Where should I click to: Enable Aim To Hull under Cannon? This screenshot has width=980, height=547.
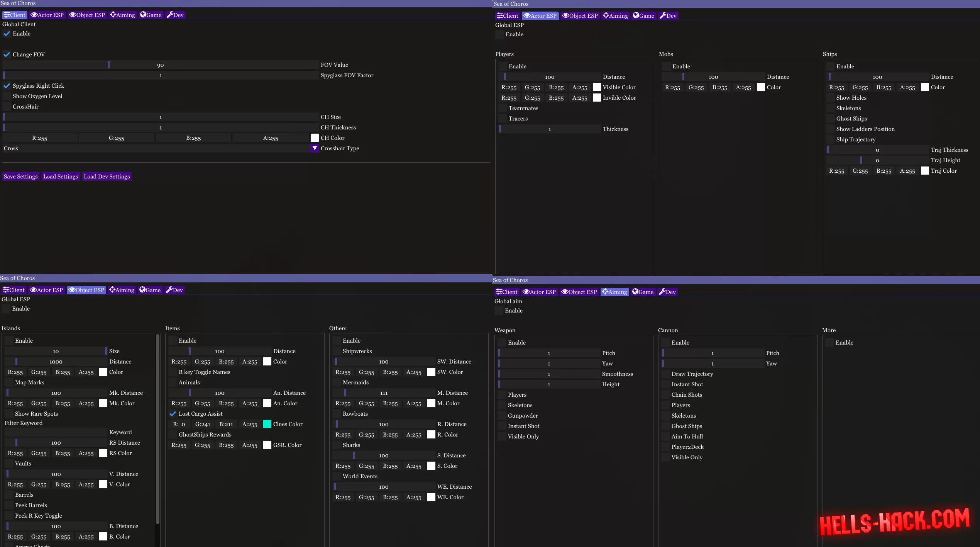[x=665, y=437]
